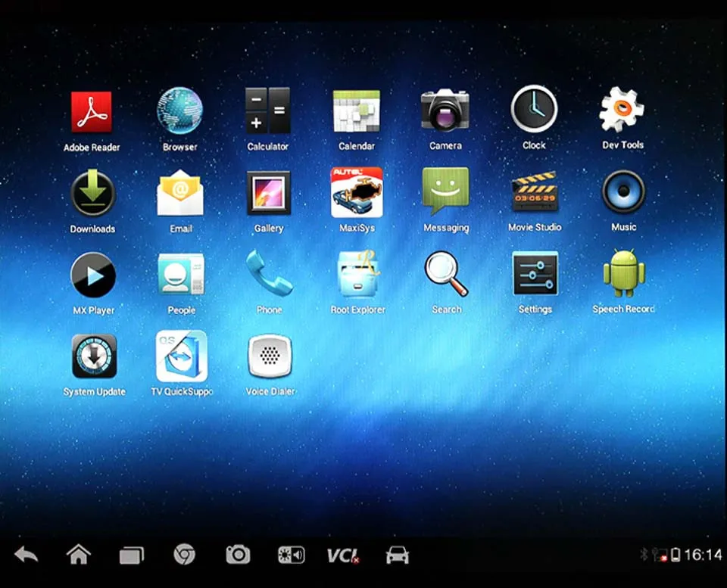Tap the Back arrow in navigation bar
This screenshot has height=588, width=727.
(x=26, y=555)
